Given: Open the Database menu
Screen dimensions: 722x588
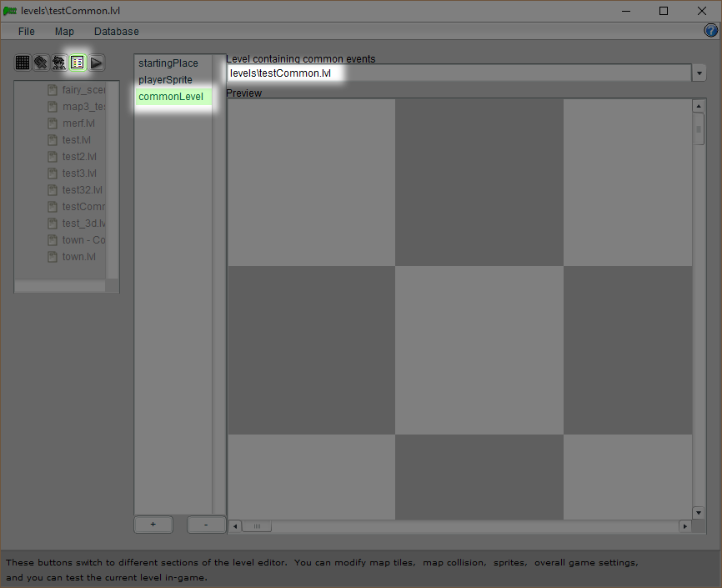Looking at the screenshot, I should pos(116,32).
